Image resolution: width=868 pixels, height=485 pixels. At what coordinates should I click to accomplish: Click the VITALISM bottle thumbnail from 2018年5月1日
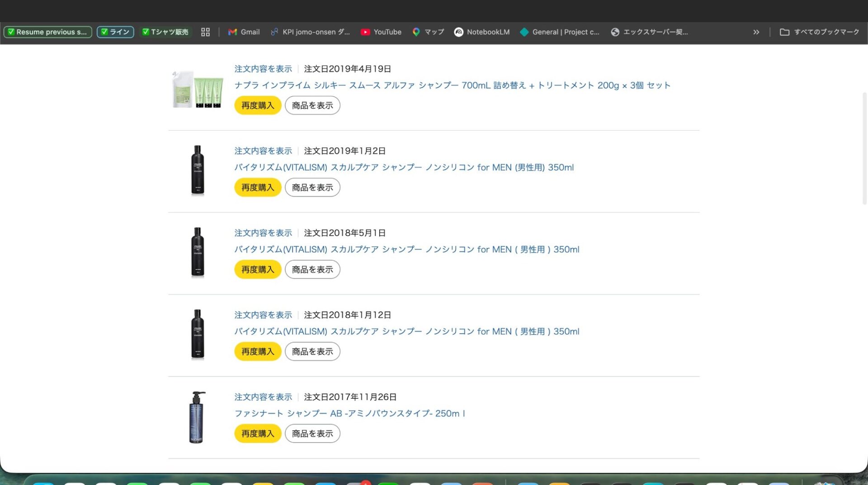(x=198, y=252)
